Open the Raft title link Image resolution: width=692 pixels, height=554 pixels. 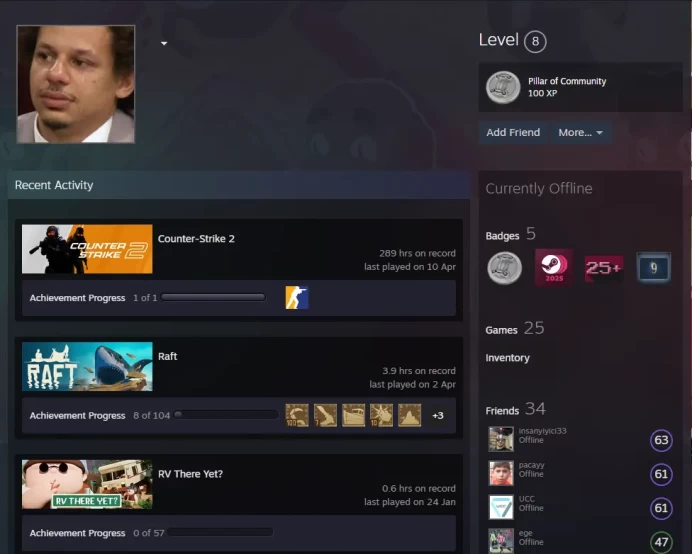(x=167, y=356)
